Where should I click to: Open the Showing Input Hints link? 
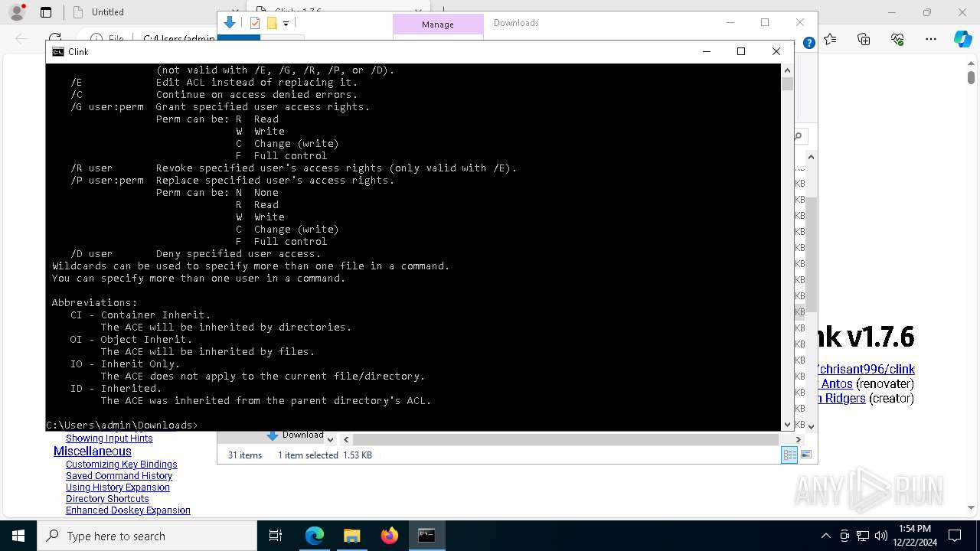click(109, 439)
